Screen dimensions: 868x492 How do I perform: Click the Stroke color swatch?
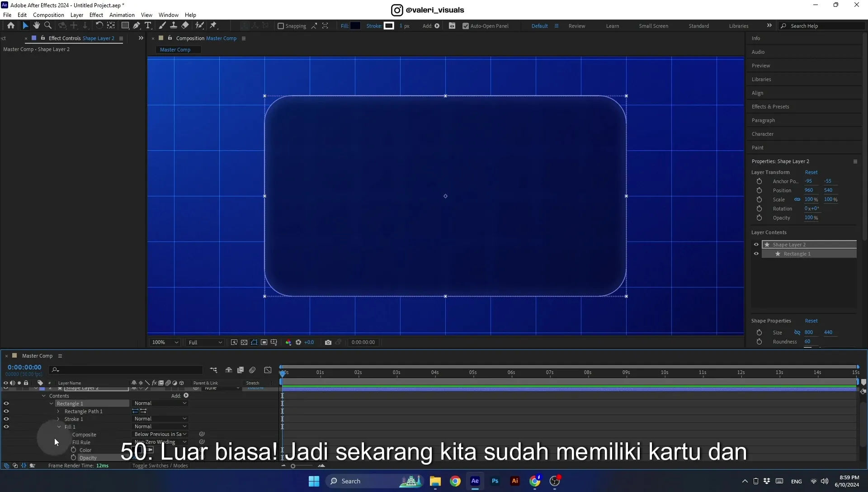[389, 26]
